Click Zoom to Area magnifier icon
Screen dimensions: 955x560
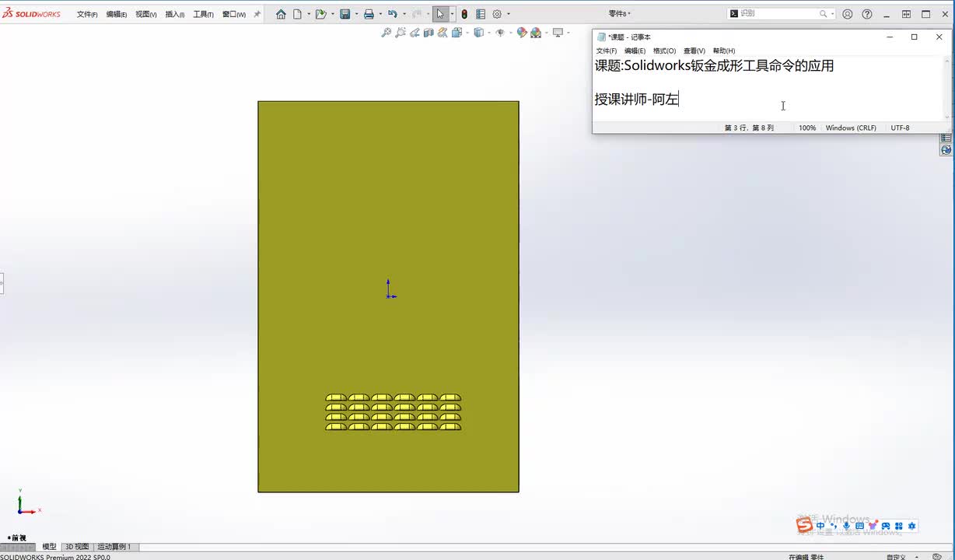pyautogui.click(x=401, y=33)
